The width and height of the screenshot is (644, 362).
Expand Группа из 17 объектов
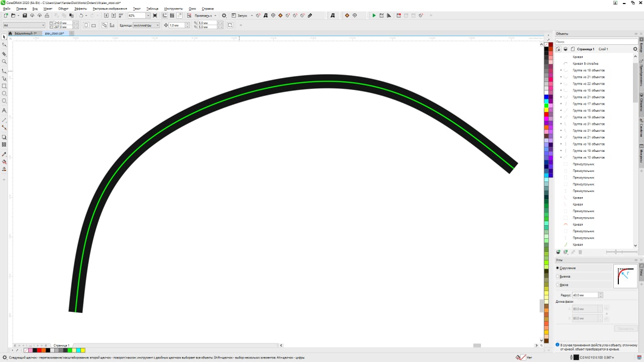(x=561, y=104)
